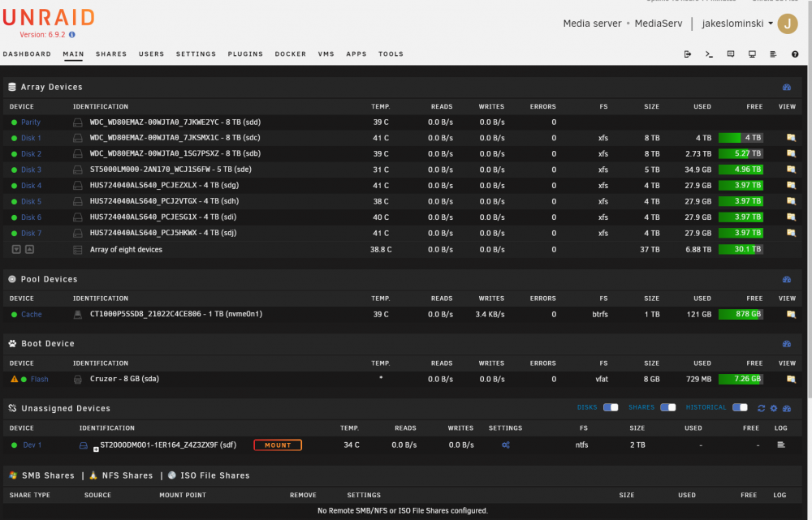Click the spin down arrow button in array totals row
The height and width of the screenshot is (520, 812).
(16, 249)
